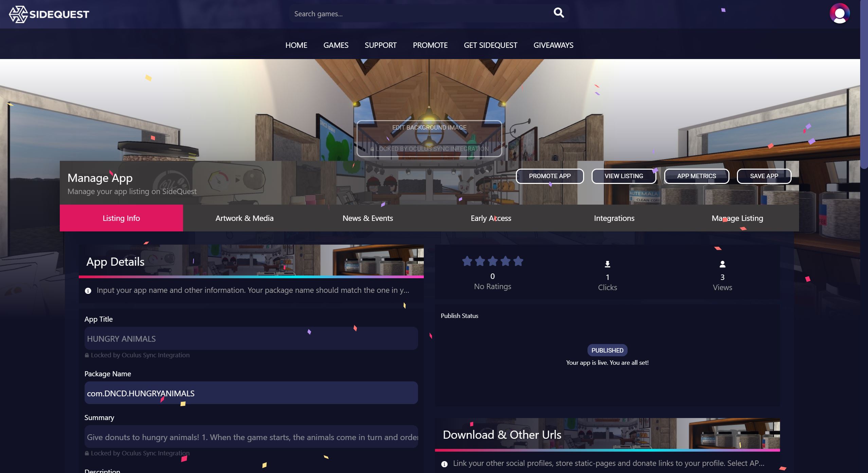Image resolution: width=868 pixels, height=473 pixels.
Task: Go to HOME in navigation
Action: pyautogui.click(x=296, y=45)
